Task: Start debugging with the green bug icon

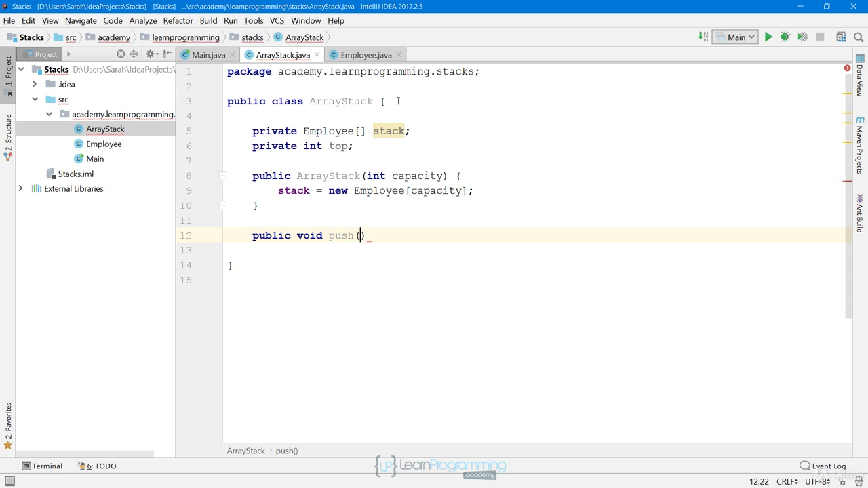Action: click(785, 37)
